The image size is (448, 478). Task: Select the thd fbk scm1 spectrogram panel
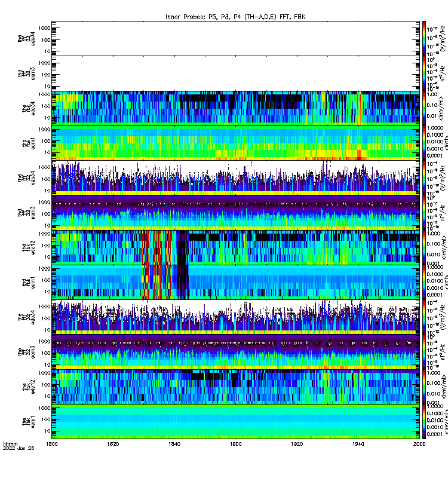(235, 282)
